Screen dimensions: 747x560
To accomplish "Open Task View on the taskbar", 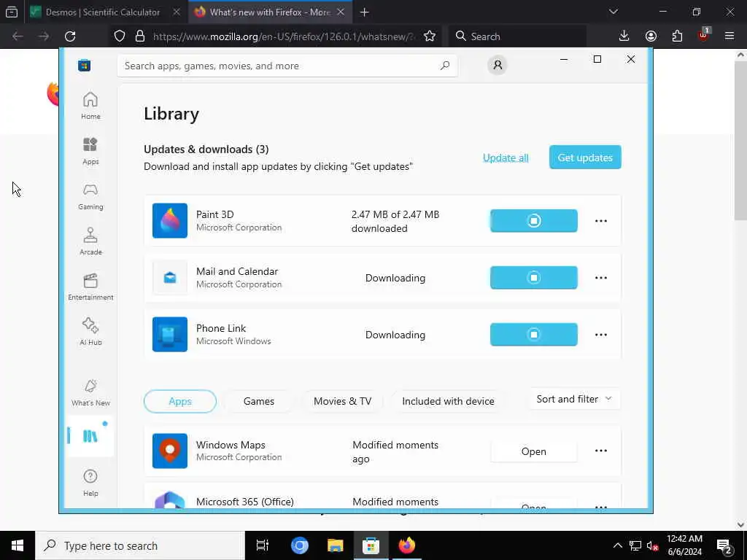I will (x=262, y=545).
